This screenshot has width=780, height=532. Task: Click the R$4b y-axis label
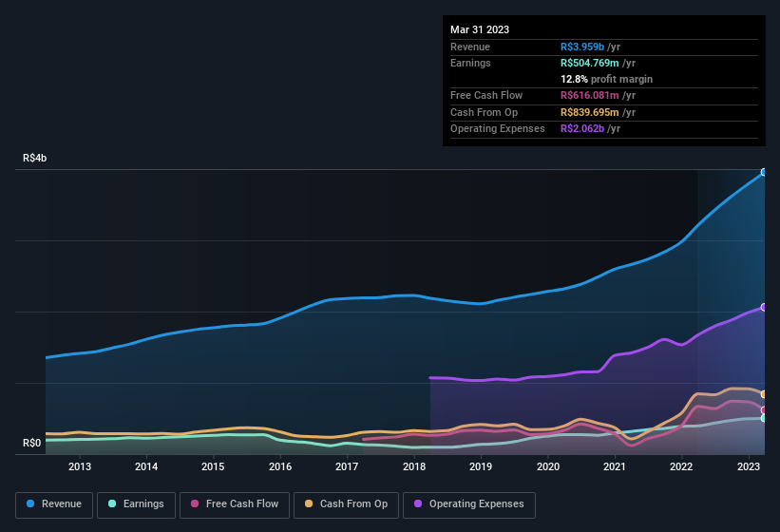[x=35, y=158]
